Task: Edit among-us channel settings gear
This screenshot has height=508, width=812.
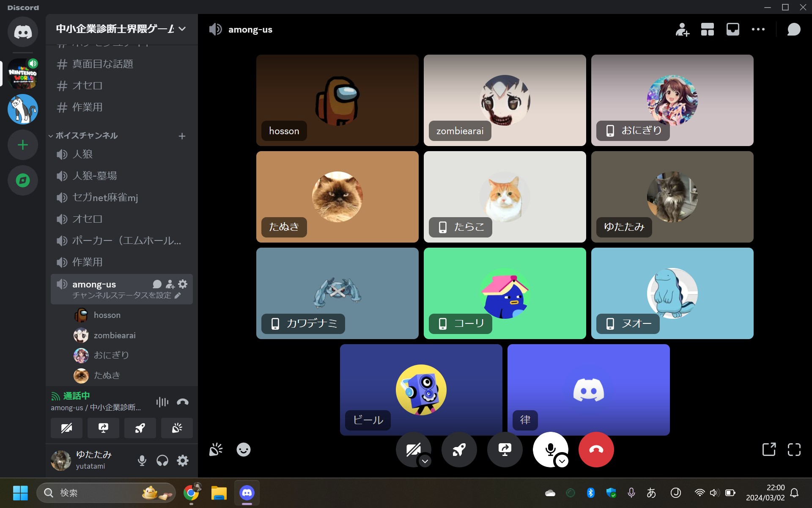Action: click(183, 284)
